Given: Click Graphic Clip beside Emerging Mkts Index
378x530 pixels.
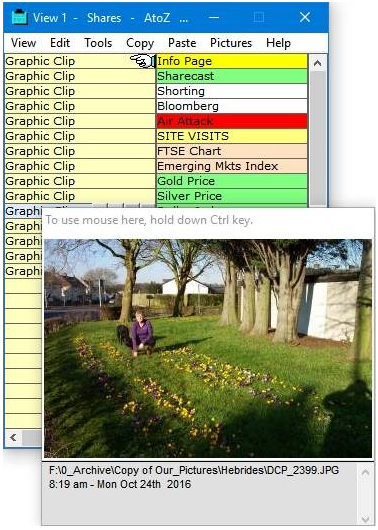Looking at the screenshot, I should [80, 166].
